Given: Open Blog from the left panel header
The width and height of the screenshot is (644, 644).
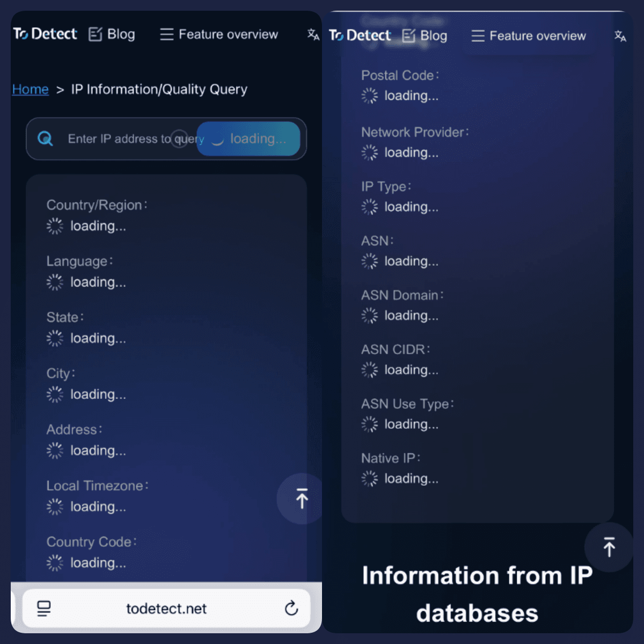Looking at the screenshot, I should click(x=112, y=34).
